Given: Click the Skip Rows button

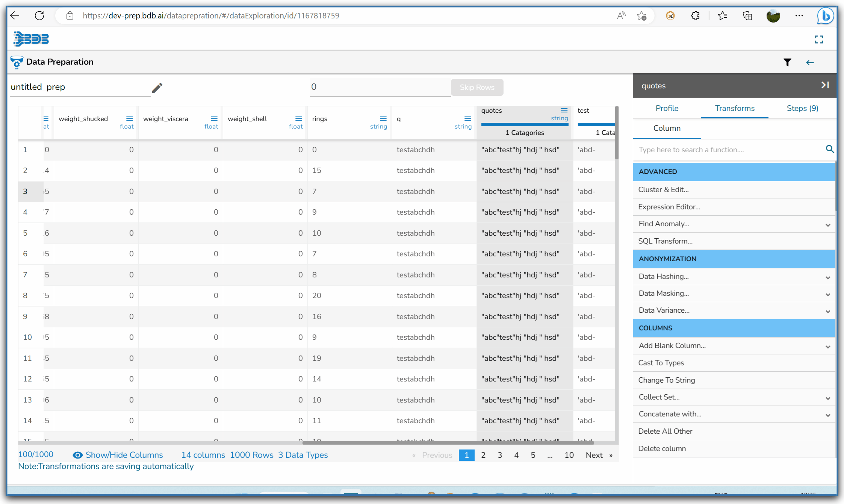Looking at the screenshot, I should point(477,87).
